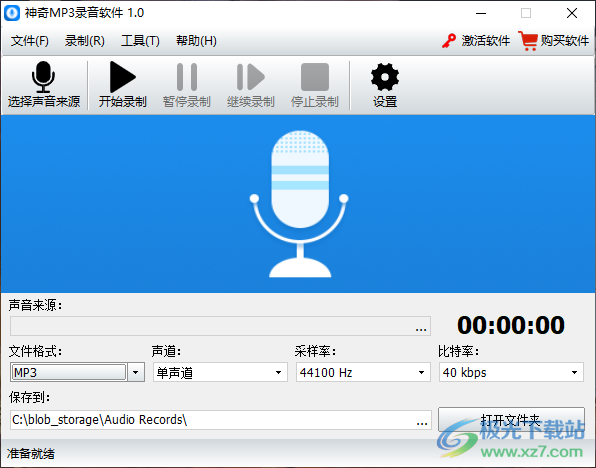
Task: Click the 购买软件 link text
Action: (564, 41)
